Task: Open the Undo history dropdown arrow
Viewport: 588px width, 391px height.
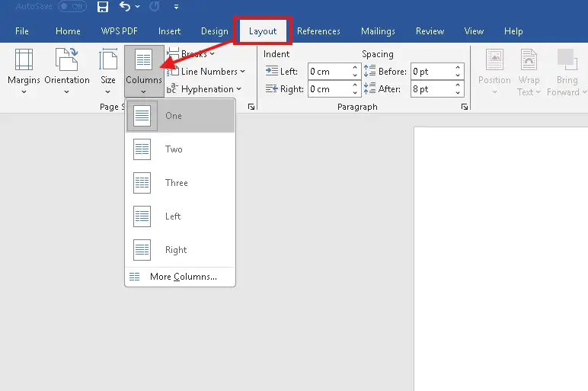Action: pos(138,6)
